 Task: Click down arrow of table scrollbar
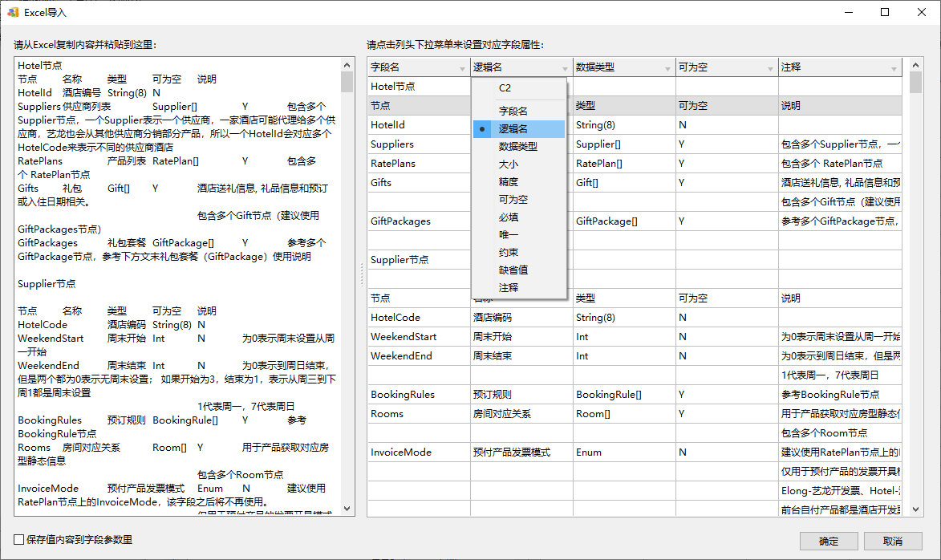(915, 509)
